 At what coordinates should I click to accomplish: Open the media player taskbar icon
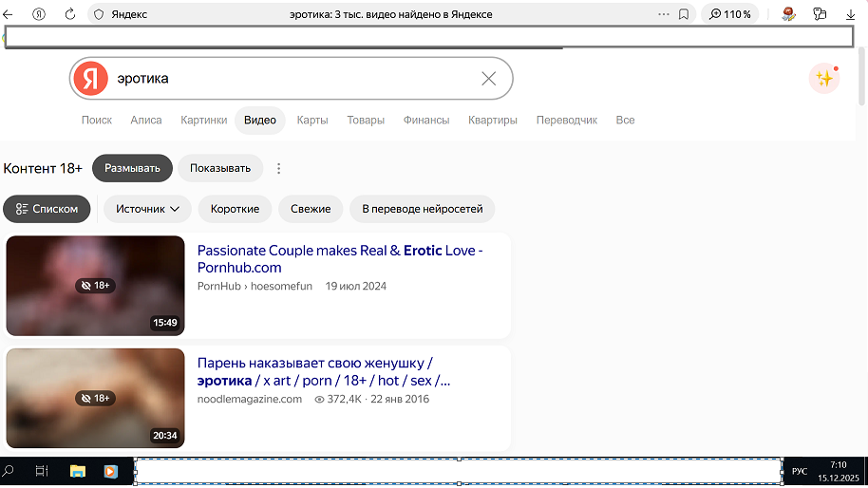111,472
